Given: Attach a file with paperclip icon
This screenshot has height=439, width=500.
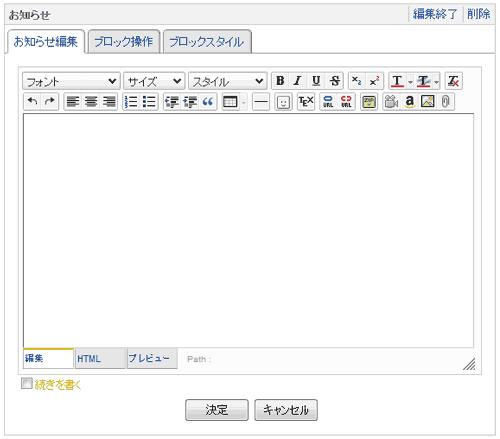Looking at the screenshot, I should 446,102.
